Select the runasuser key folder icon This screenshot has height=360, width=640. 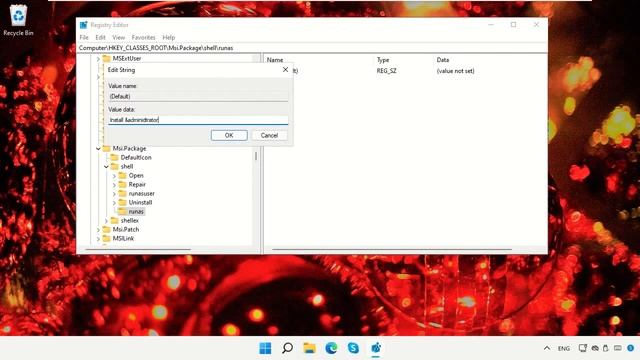(x=122, y=193)
